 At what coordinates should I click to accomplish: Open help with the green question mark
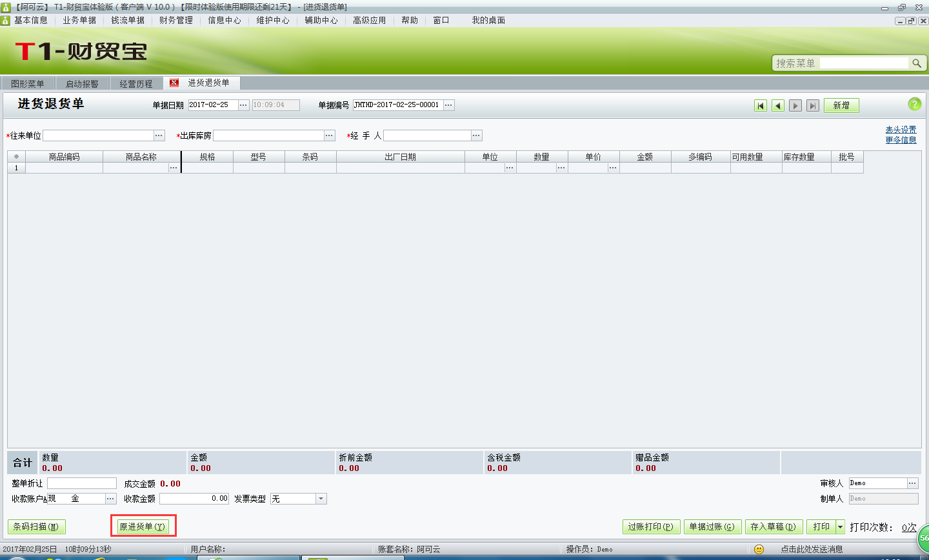coord(915,104)
